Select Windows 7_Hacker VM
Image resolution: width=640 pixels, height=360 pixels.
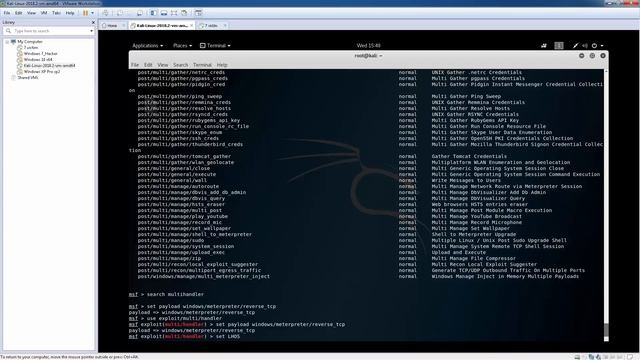(40, 53)
